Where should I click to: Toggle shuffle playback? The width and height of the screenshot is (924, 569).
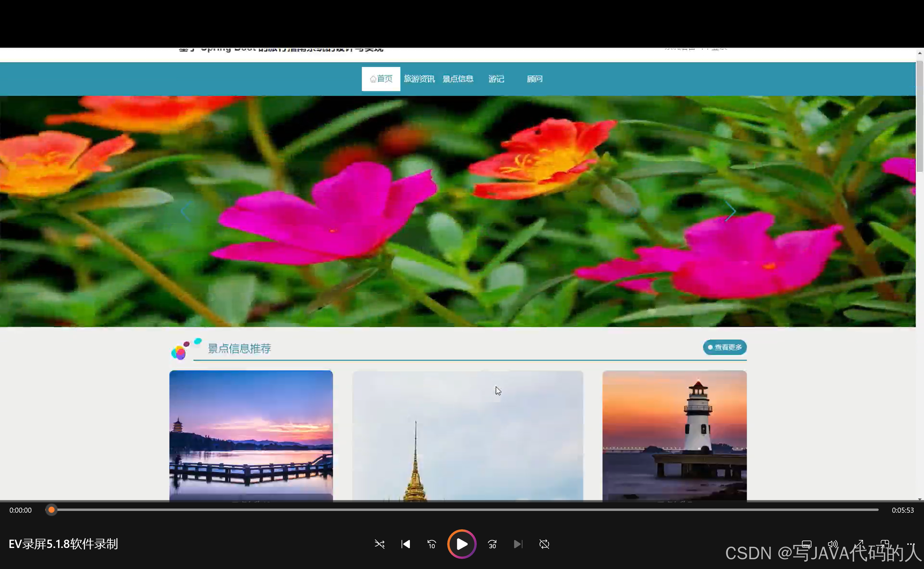tap(379, 544)
